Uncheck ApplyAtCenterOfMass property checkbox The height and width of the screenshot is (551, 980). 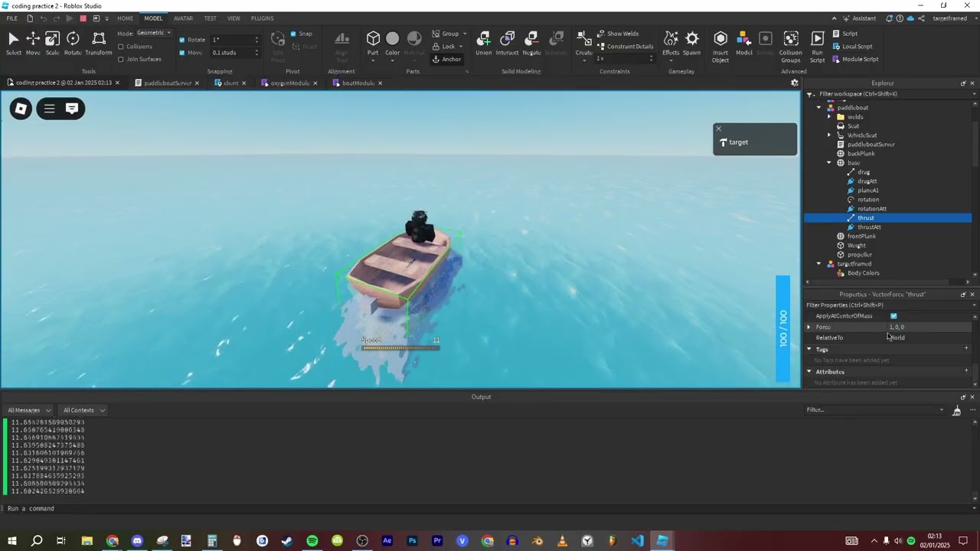pyautogui.click(x=893, y=316)
